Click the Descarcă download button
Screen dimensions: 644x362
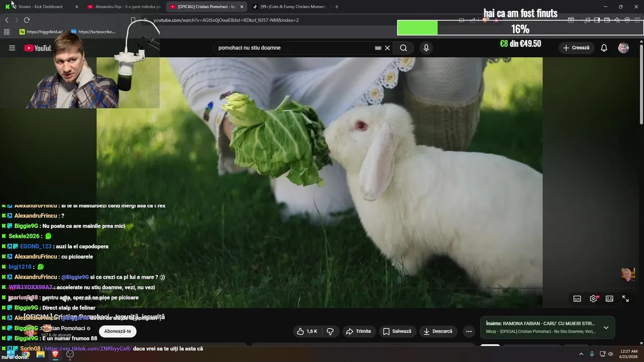[438, 331]
